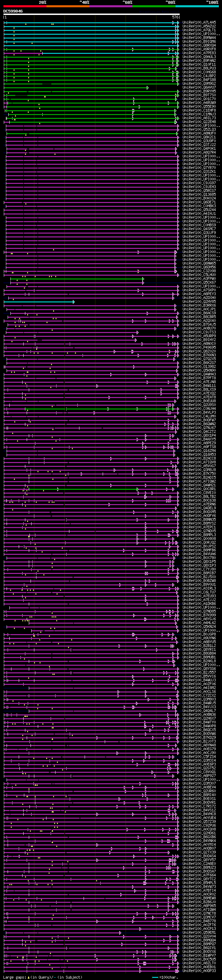Select the UniRef100_B6QIV1 label
Image resolution: width=222 pixels, height=980 pixels.
[x=199, y=948]
